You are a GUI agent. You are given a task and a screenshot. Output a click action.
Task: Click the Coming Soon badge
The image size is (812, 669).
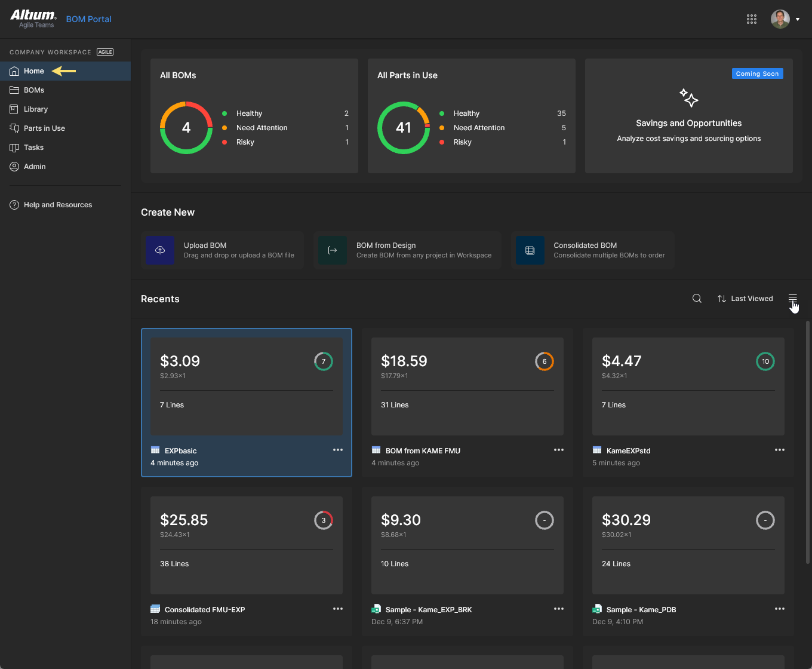[757, 73]
